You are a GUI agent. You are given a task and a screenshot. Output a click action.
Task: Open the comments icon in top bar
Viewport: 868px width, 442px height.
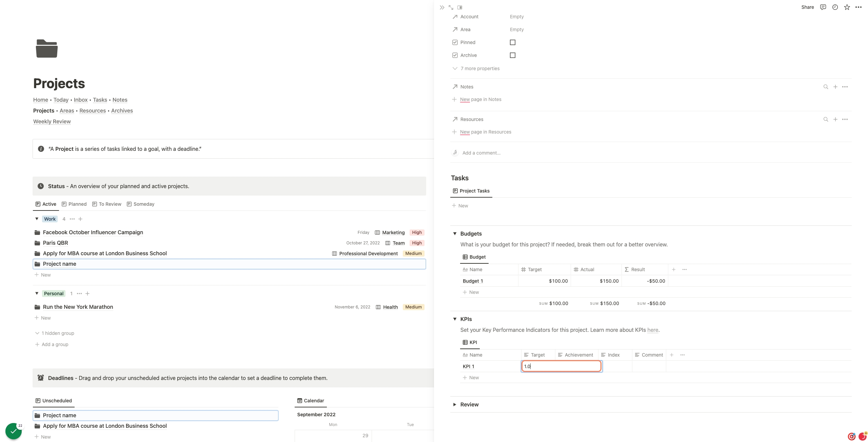point(823,7)
